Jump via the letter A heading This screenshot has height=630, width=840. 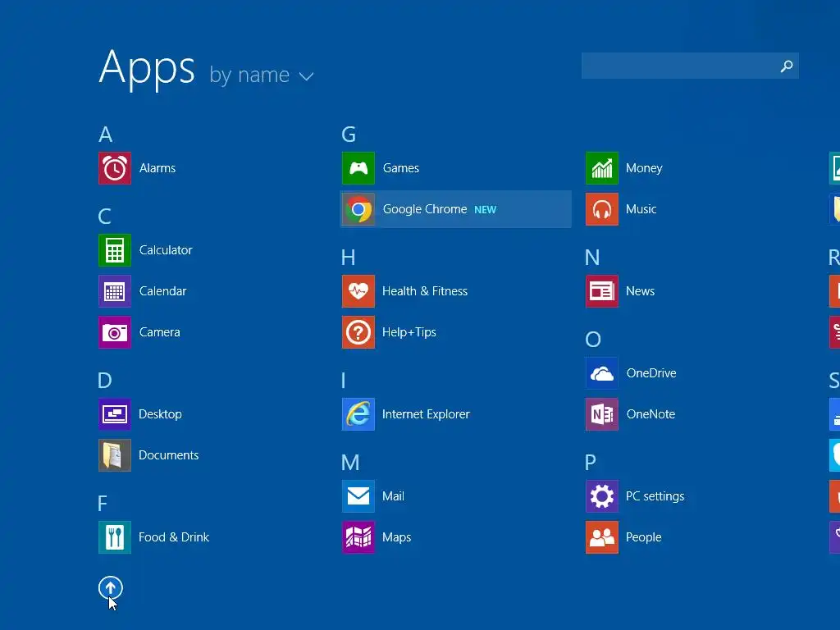click(x=106, y=135)
